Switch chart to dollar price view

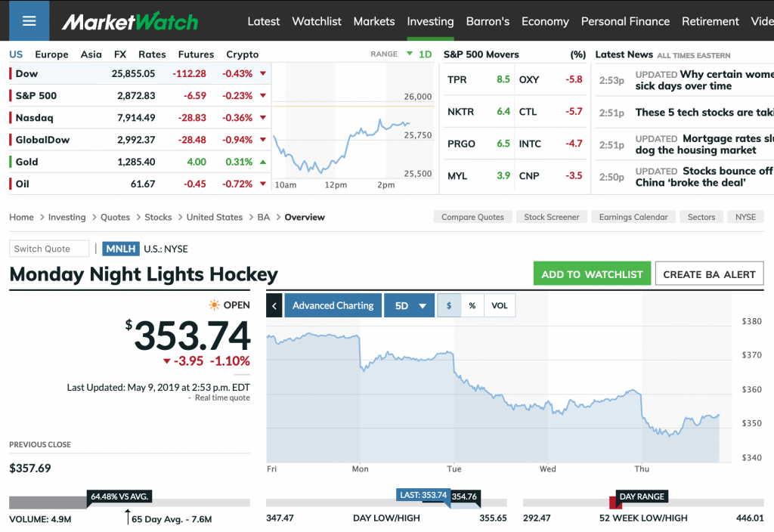[449, 305]
